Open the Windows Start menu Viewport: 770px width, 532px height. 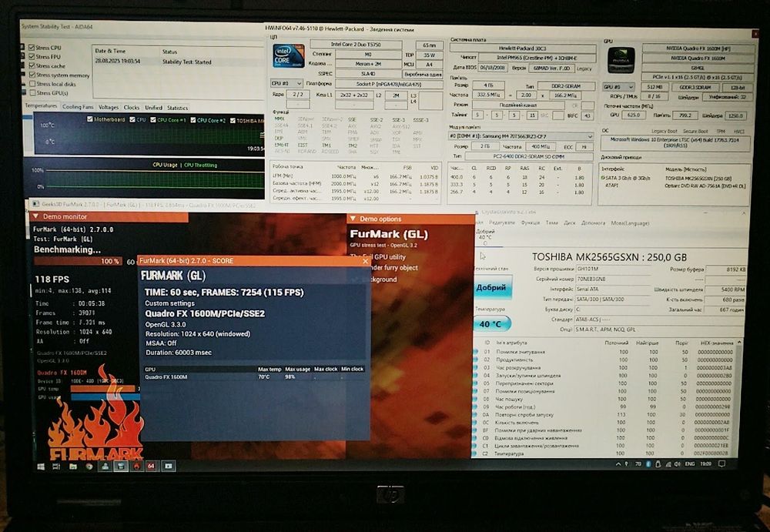41,467
